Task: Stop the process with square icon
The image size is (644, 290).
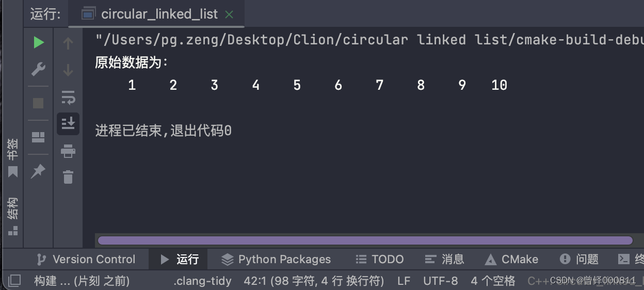Action: [38, 103]
